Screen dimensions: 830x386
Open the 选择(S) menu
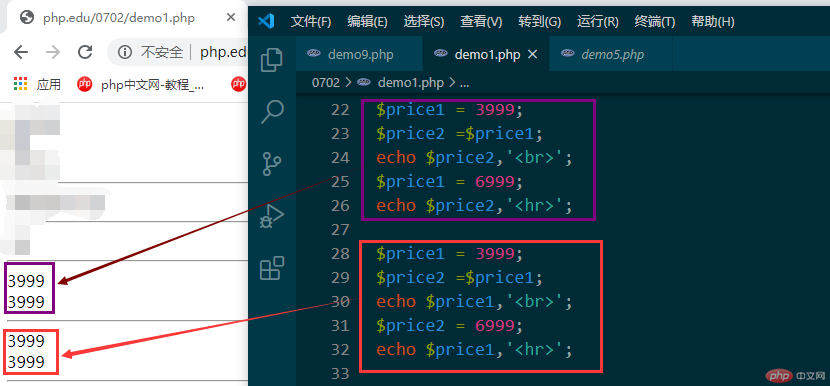(423, 22)
